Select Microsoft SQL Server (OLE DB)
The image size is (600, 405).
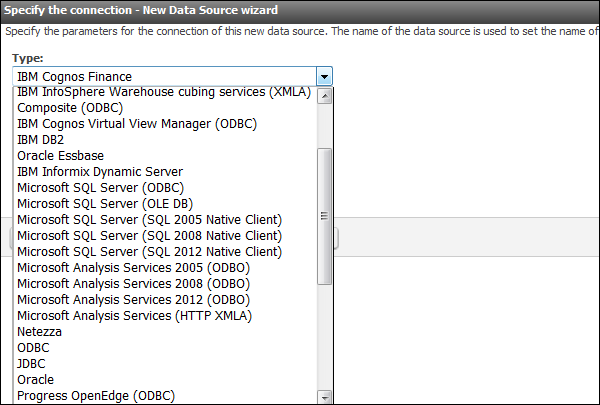105,204
